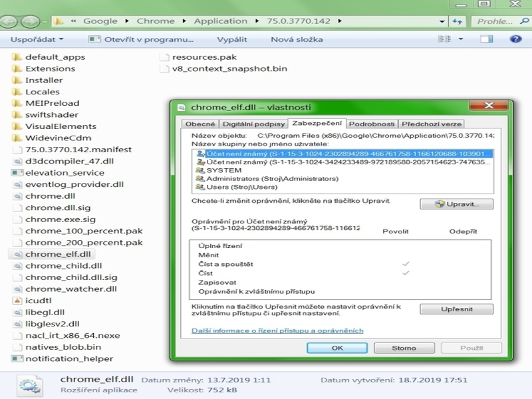Click the elevation_service application icon
532x399 pixels.
click(17, 173)
